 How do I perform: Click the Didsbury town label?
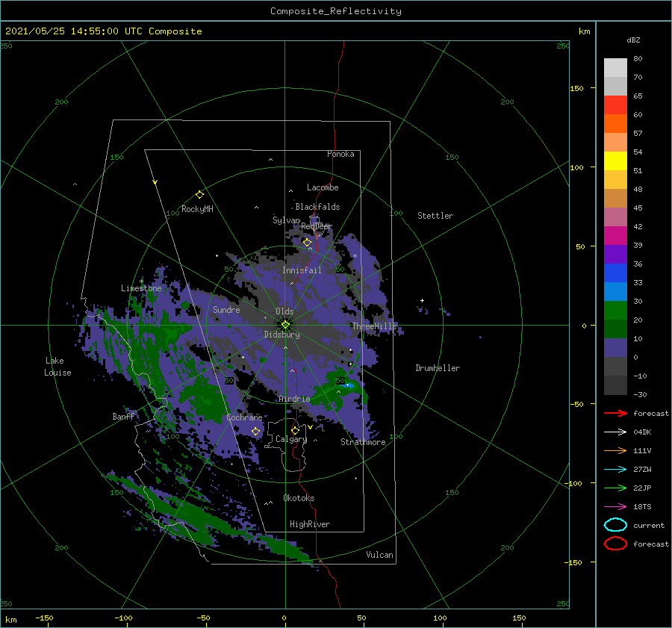(x=281, y=335)
